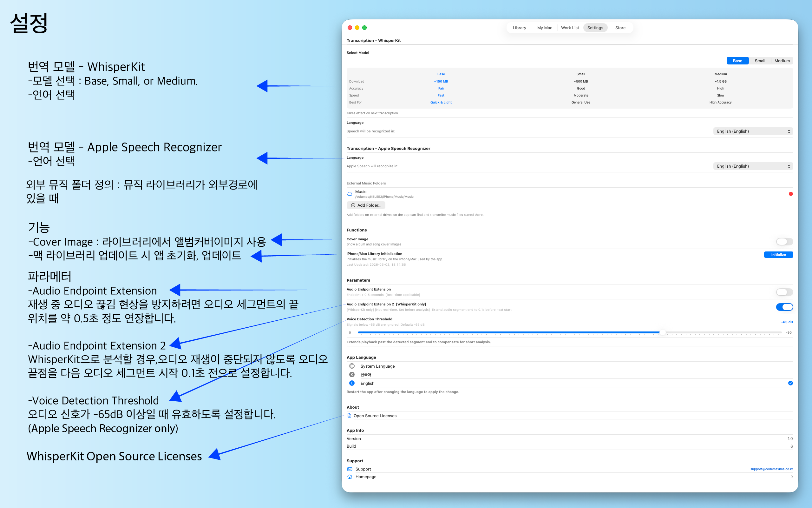Click the globe icon for System Language

[x=352, y=366]
